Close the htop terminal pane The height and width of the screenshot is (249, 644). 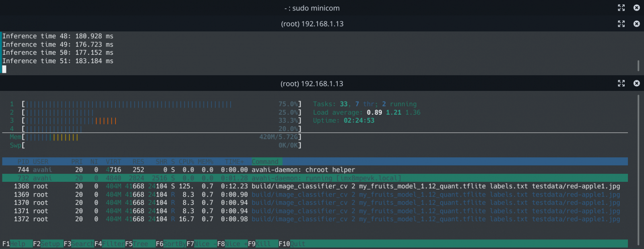pos(636,83)
